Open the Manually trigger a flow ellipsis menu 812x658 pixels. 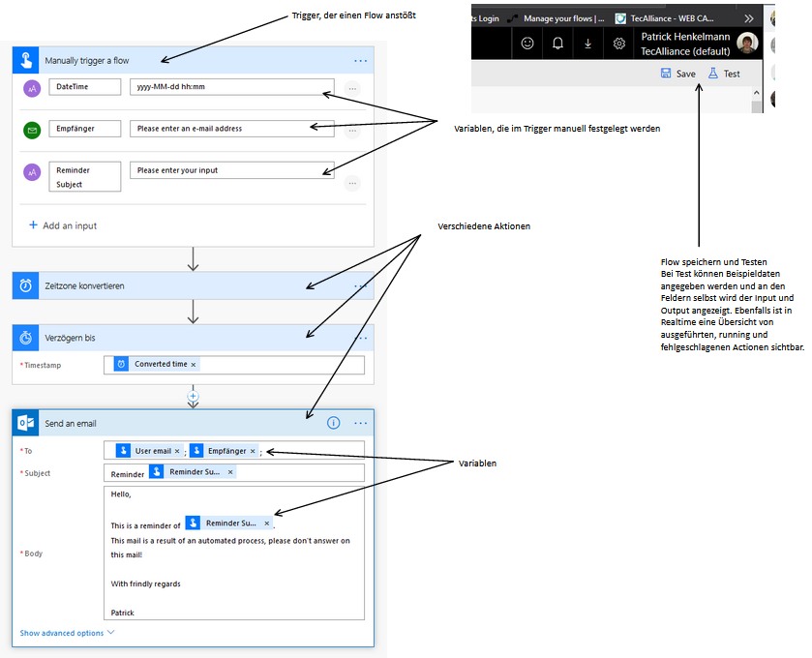pyautogui.click(x=360, y=60)
